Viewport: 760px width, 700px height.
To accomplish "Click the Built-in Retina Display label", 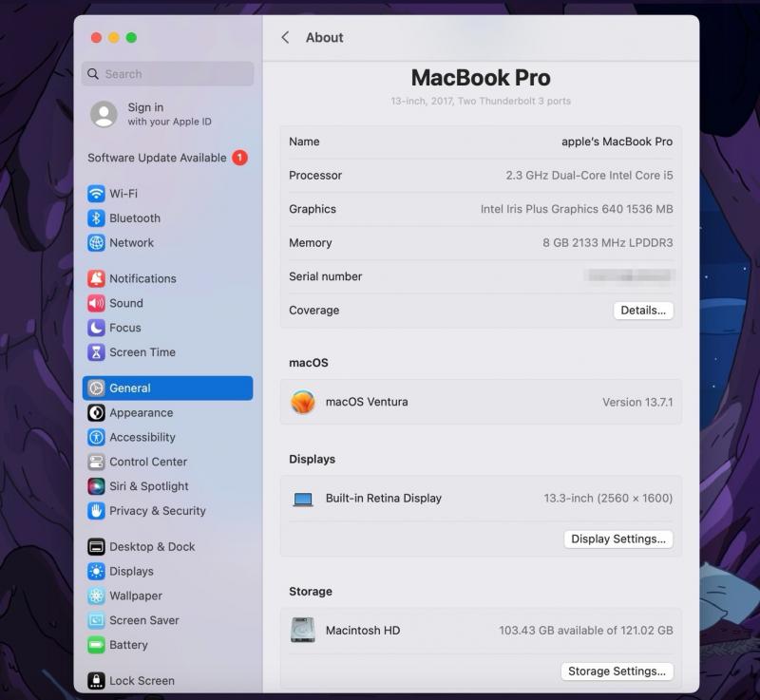I will (384, 499).
